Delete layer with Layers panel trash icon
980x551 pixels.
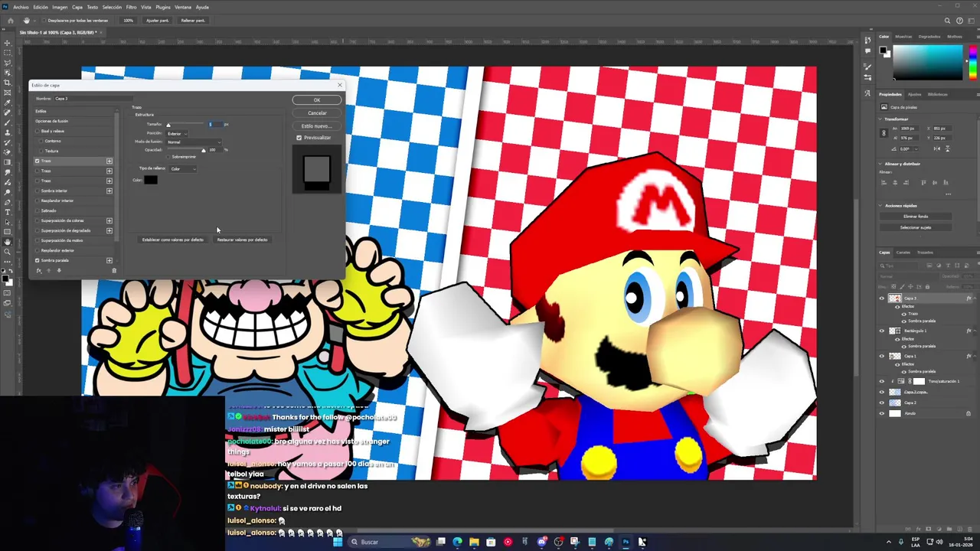970,529
